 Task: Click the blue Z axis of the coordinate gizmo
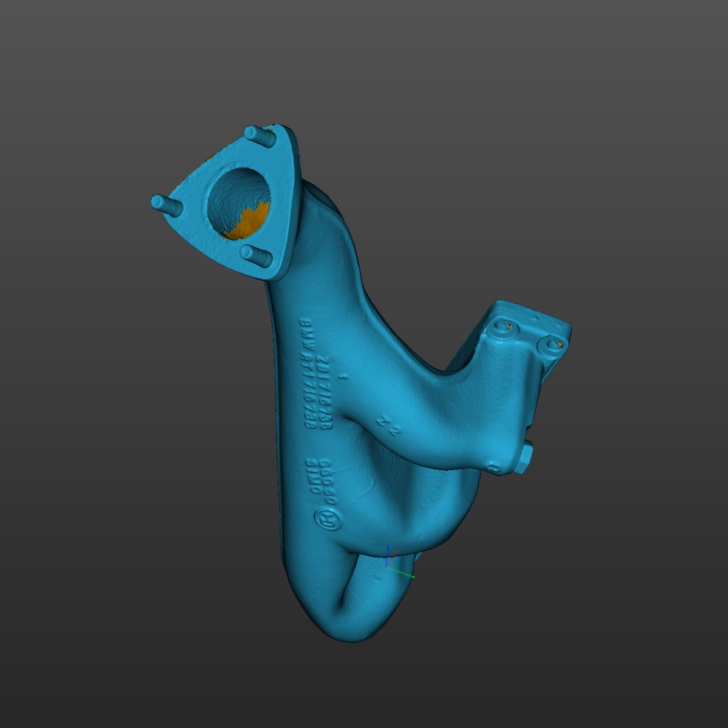388,554
